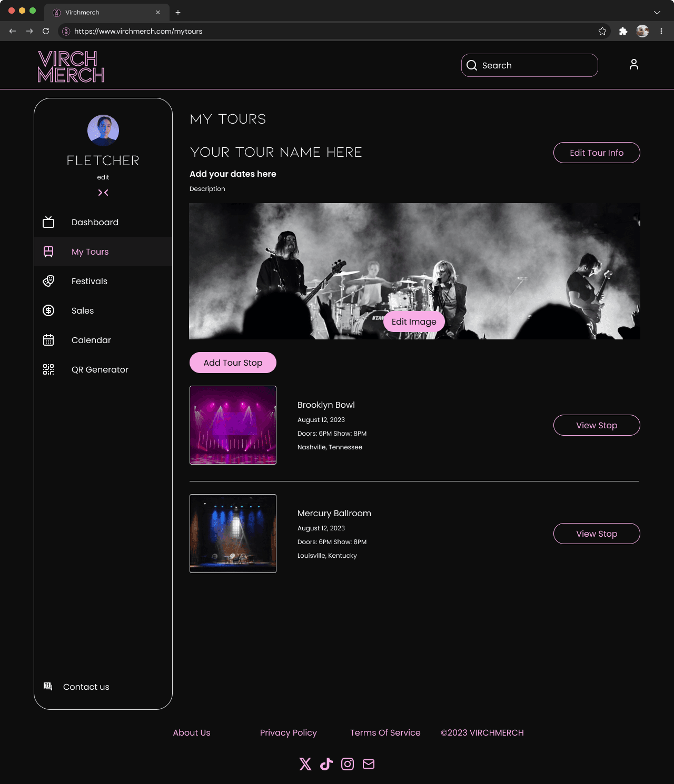Viewport: 674px width, 784px height.
Task: Select My Tours menu item
Action: click(x=103, y=252)
